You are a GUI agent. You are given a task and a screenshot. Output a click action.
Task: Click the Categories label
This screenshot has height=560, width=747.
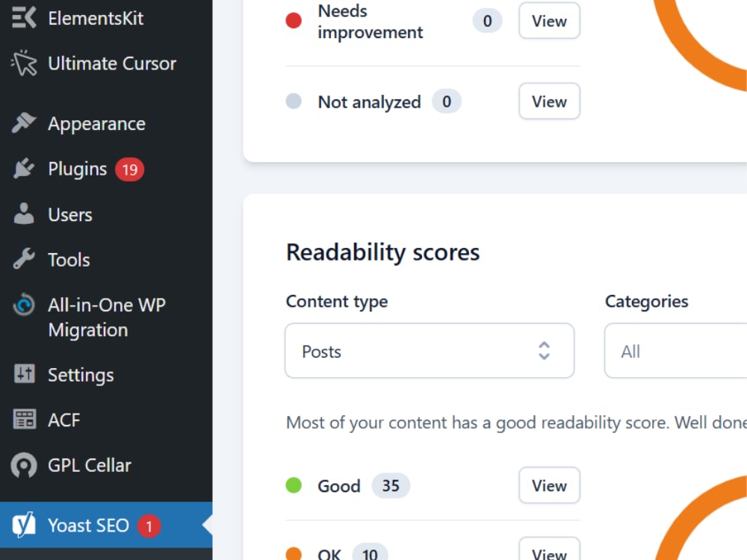646,302
